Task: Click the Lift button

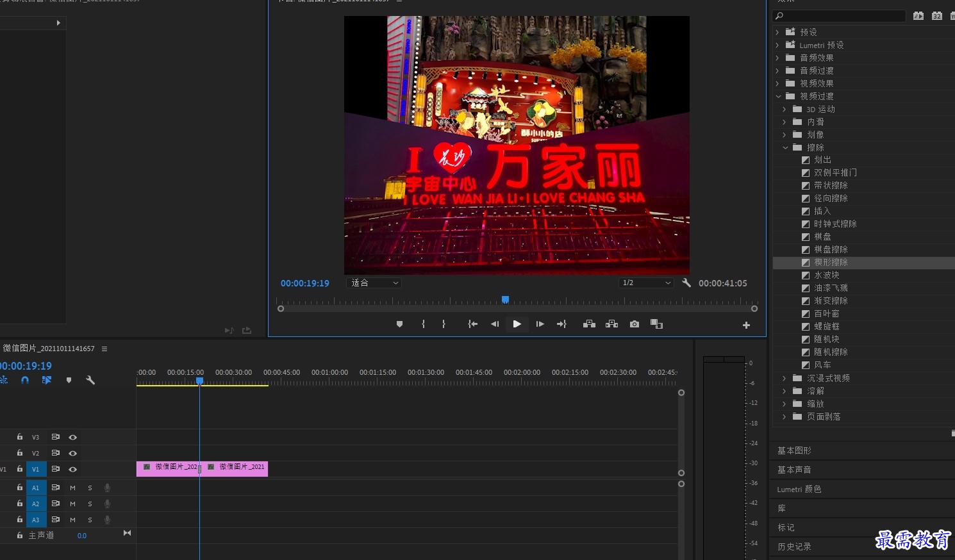Action: [590, 324]
